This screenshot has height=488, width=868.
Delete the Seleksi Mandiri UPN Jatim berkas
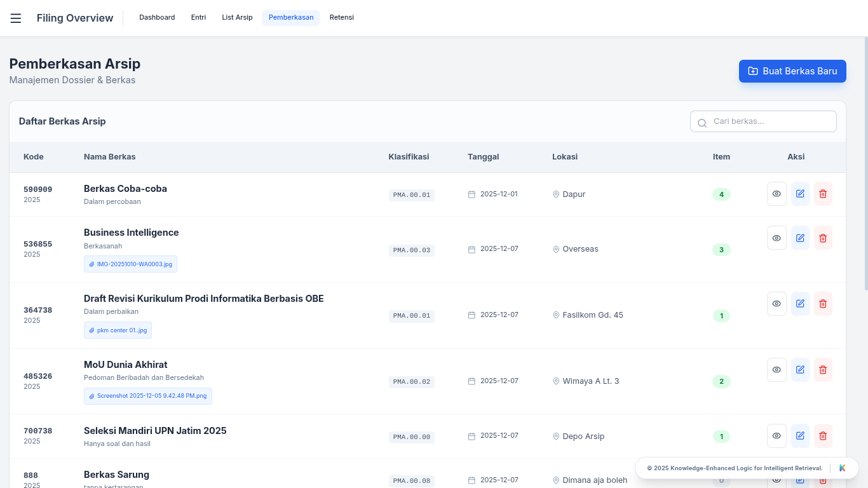[823, 436]
